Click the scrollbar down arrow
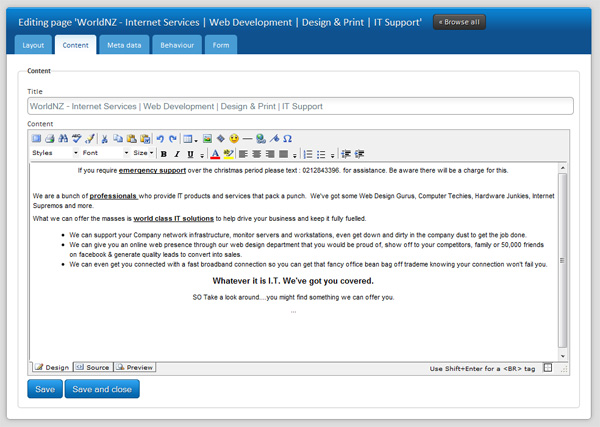The image size is (600, 427). click(562, 356)
